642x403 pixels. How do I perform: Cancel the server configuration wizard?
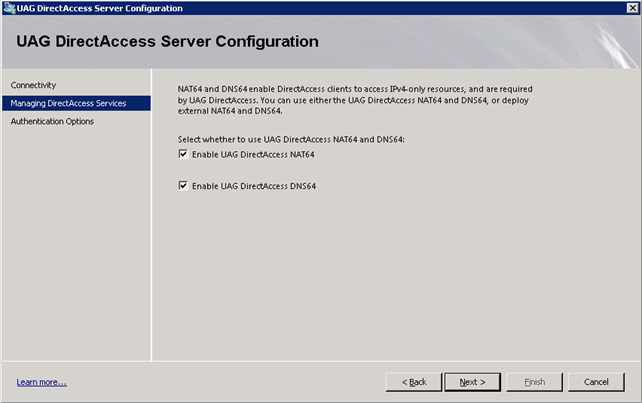(x=596, y=382)
